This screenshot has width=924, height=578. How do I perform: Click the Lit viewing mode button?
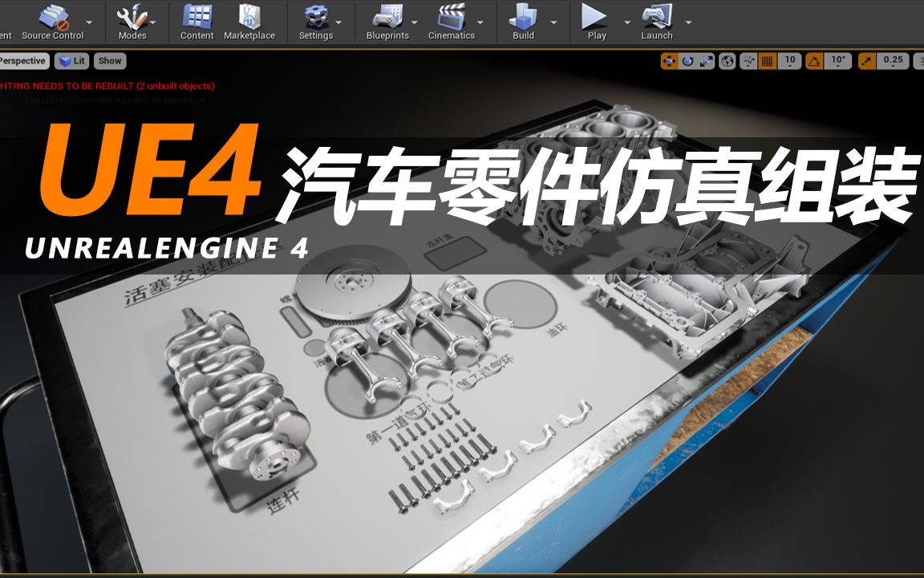tap(73, 60)
